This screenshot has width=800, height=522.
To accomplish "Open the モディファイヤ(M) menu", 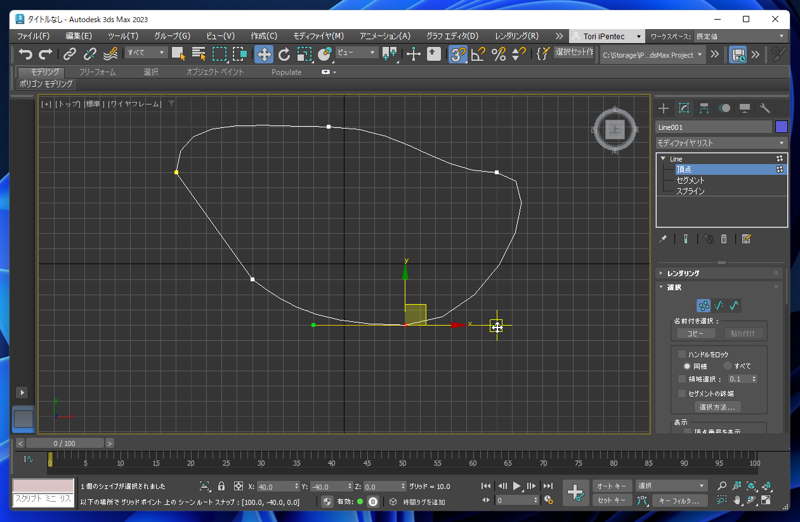I will [318, 36].
